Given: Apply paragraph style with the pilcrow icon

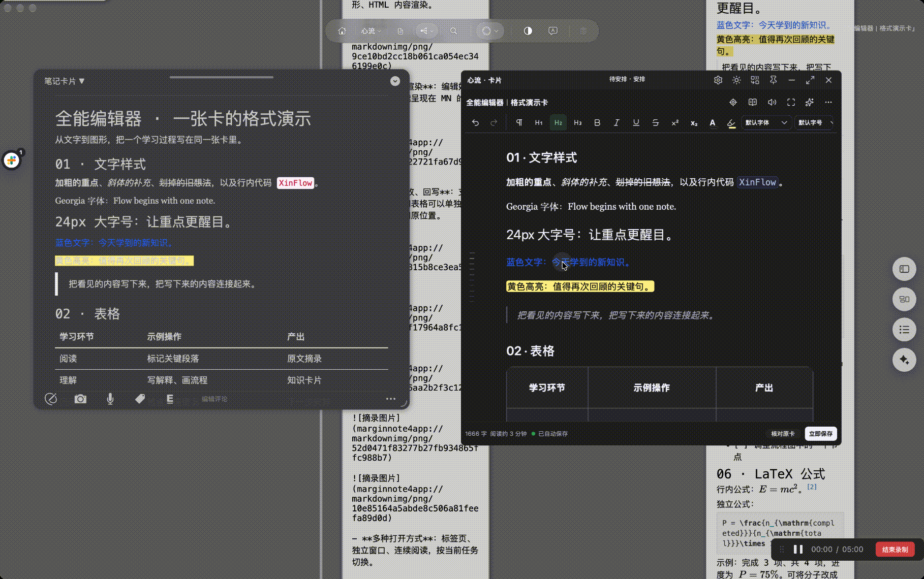Looking at the screenshot, I should 519,122.
